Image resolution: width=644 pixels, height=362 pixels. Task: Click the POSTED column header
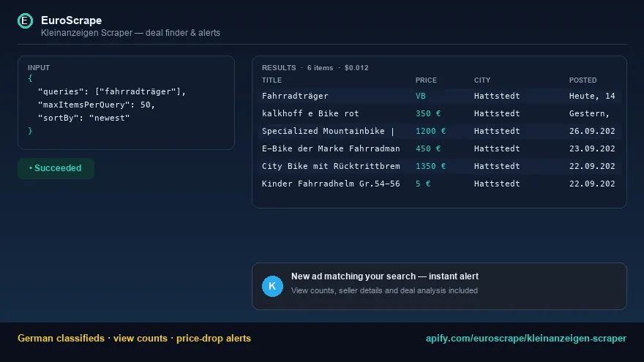click(583, 80)
